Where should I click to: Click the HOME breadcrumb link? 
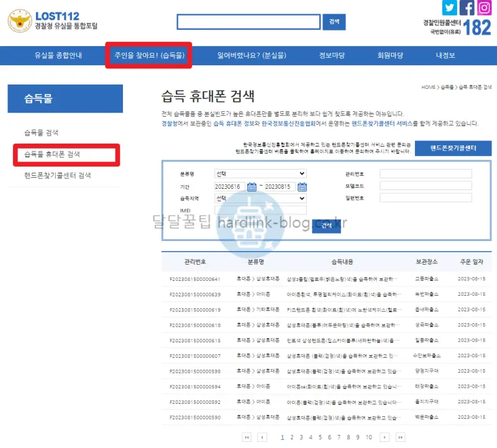pyautogui.click(x=427, y=88)
